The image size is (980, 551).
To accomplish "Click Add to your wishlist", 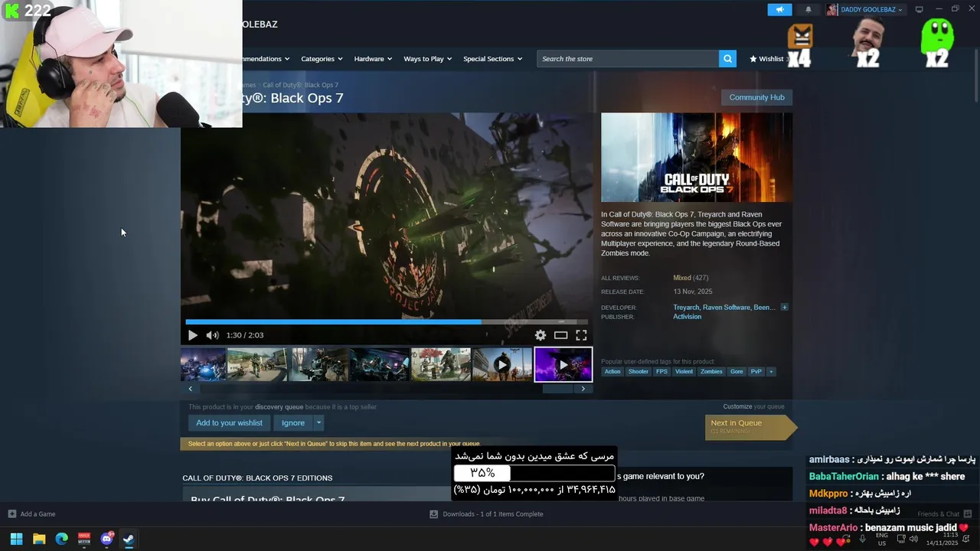I will point(229,423).
